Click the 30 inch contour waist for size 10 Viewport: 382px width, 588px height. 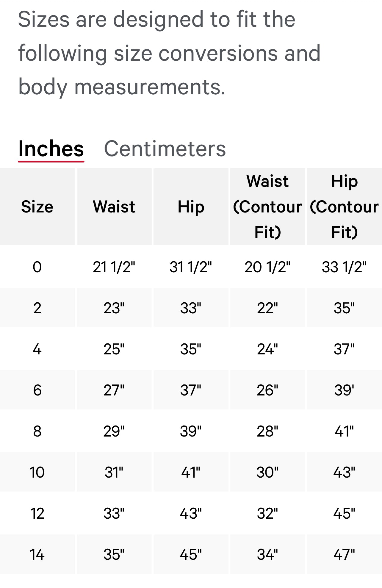tap(267, 472)
